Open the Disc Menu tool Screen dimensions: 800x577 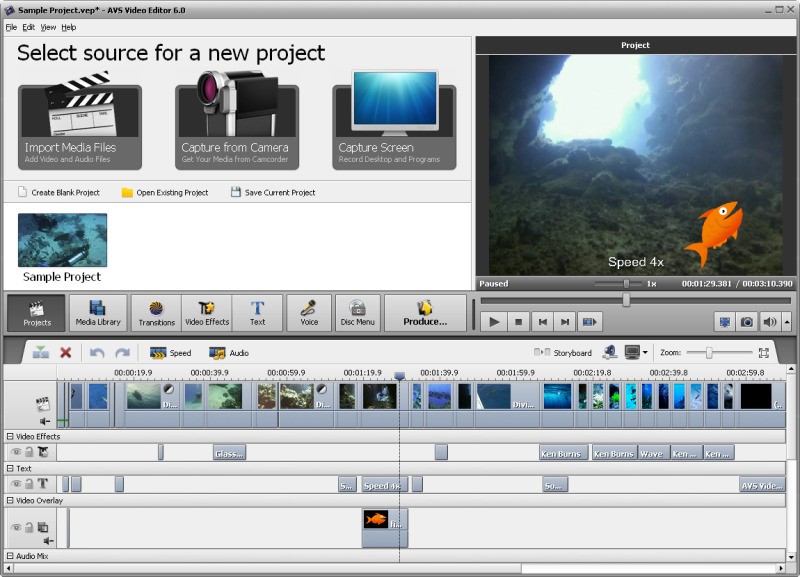click(357, 312)
